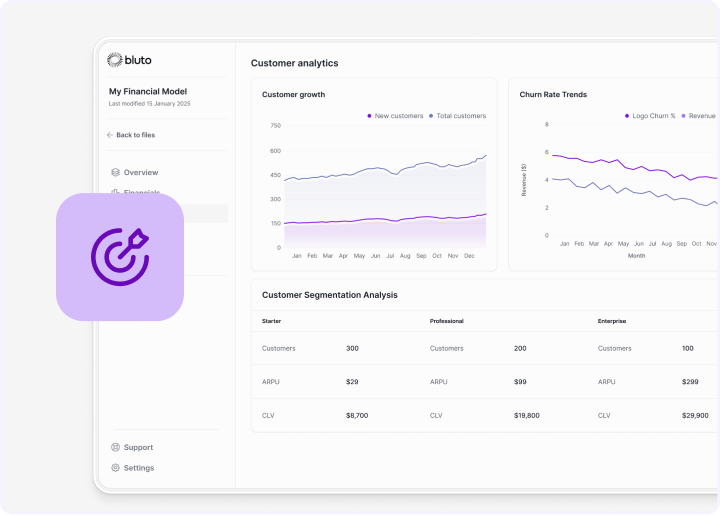Click the Bluto logo icon
Screen dimensions: 720x515
(x=114, y=60)
